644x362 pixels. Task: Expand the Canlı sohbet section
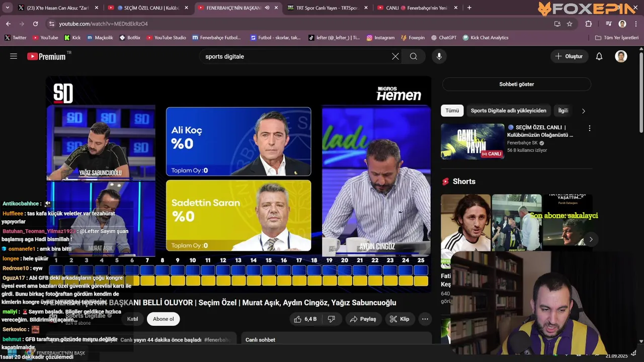click(x=336, y=340)
